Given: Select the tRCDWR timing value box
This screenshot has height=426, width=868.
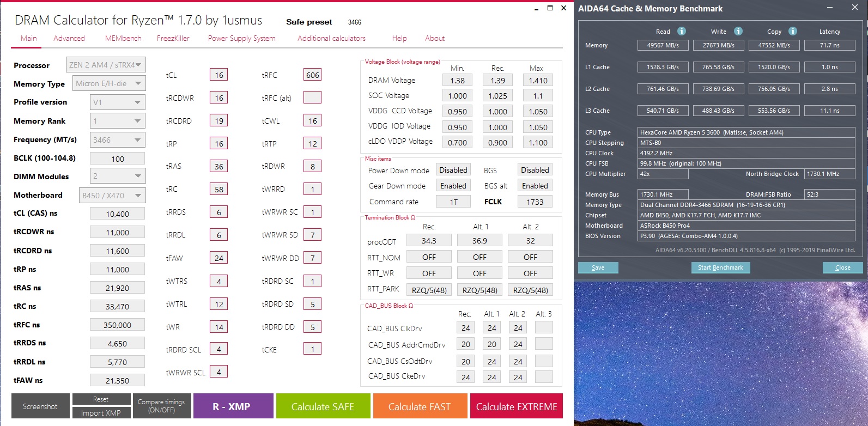Looking at the screenshot, I should [x=218, y=98].
